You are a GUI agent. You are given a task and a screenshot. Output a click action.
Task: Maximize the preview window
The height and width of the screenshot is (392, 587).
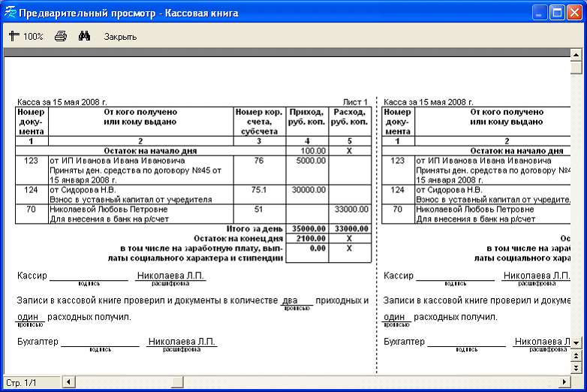pyautogui.click(x=557, y=12)
